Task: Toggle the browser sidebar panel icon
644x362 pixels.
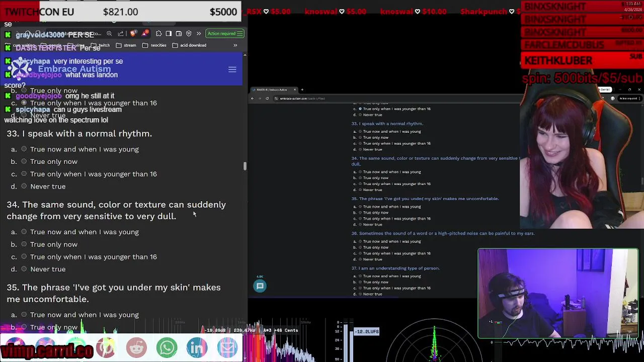Action: tap(169, 34)
